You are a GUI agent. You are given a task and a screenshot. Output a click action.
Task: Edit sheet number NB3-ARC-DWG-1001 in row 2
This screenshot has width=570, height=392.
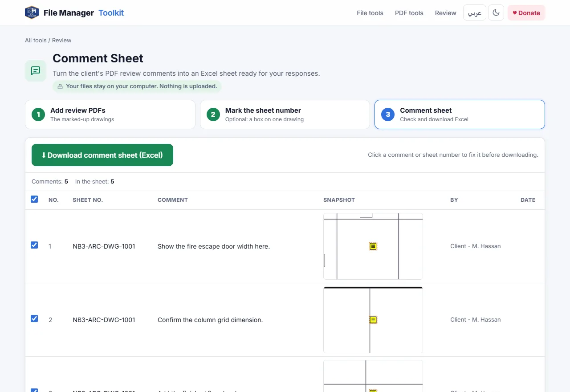104,320
